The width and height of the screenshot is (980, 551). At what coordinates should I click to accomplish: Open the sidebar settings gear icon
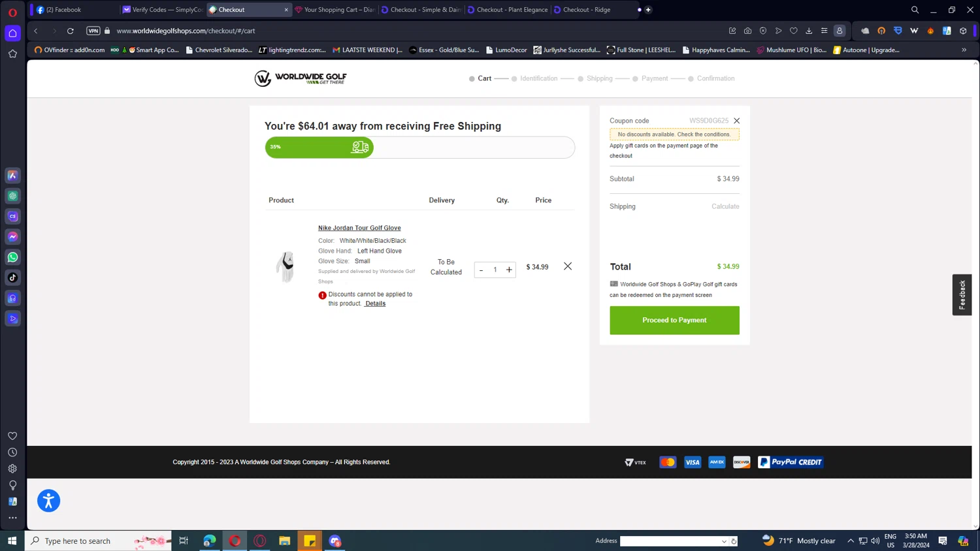(x=12, y=469)
